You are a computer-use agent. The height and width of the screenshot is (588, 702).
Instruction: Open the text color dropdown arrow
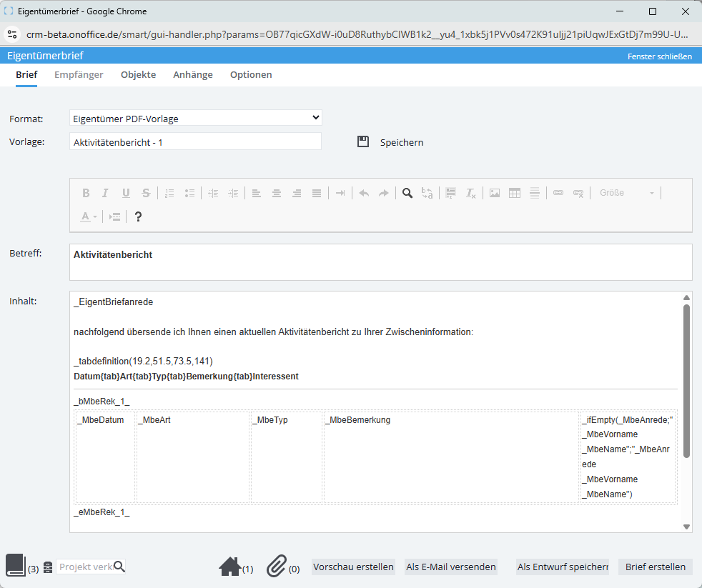[95, 217]
